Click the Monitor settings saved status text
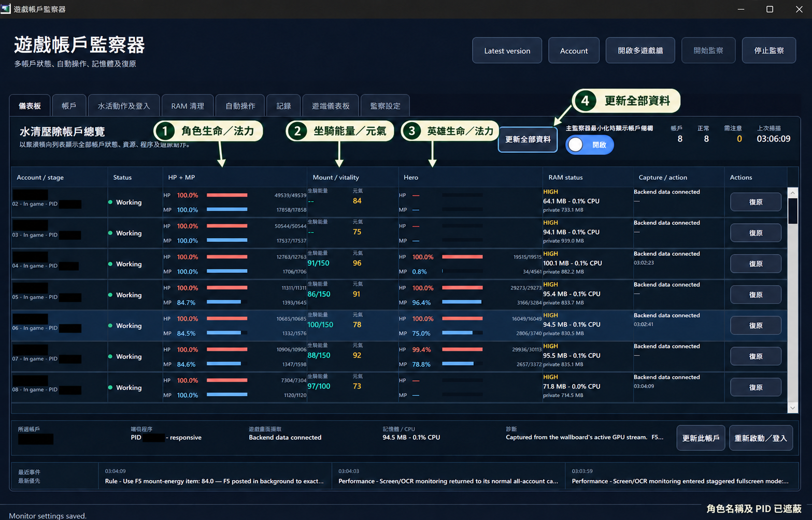Image resolution: width=812 pixels, height=520 pixels. (48, 516)
